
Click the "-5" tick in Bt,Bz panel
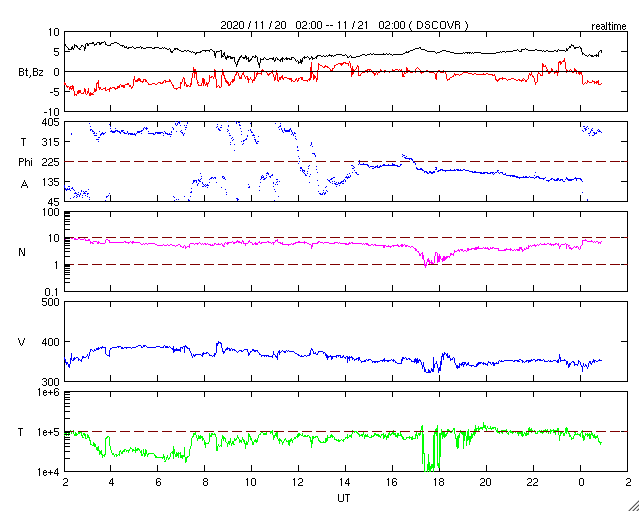coord(55,91)
